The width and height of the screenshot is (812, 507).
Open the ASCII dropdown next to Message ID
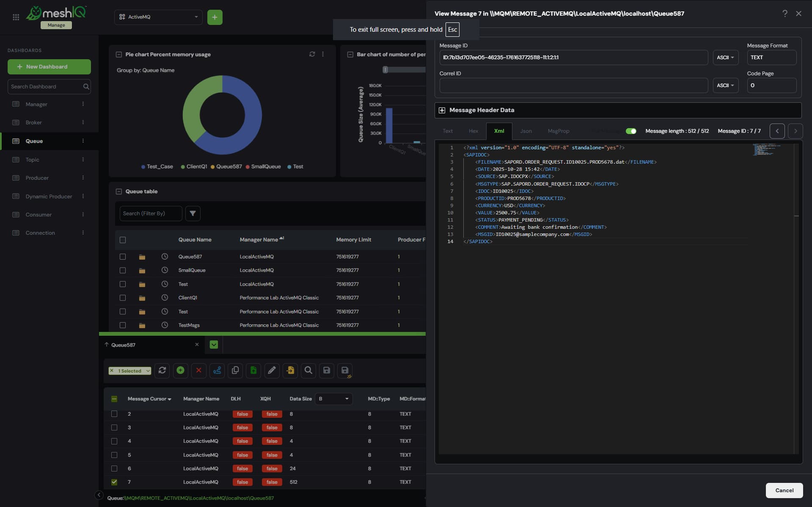(x=725, y=58)
